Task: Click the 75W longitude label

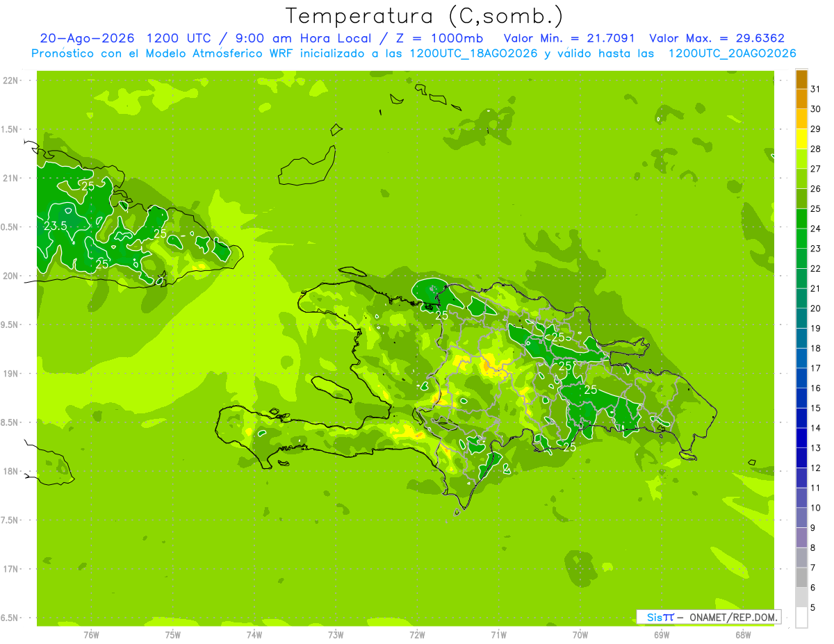Action: (172, 634)
